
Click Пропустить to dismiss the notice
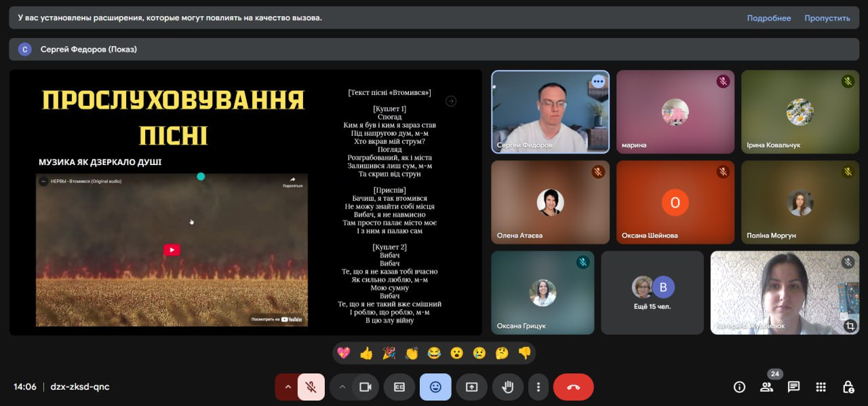827,18
